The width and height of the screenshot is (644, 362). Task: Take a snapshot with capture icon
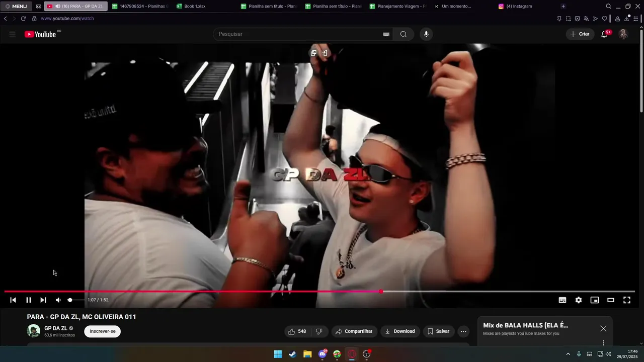tap(568, 19)
